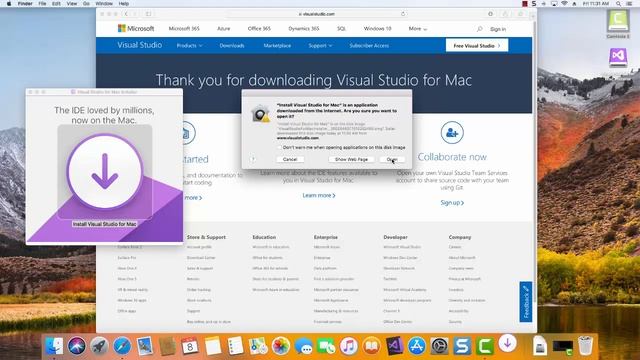Click Show Web Page in the dialog
The width and height of the screenshot is (640, 360).
(351, 159)
